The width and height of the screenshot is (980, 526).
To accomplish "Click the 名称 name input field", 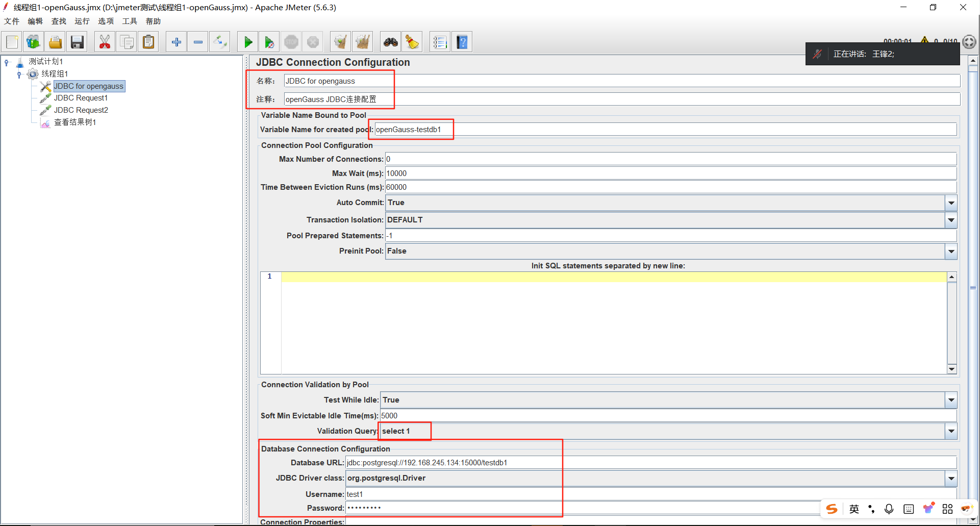I will click(622, 81).
